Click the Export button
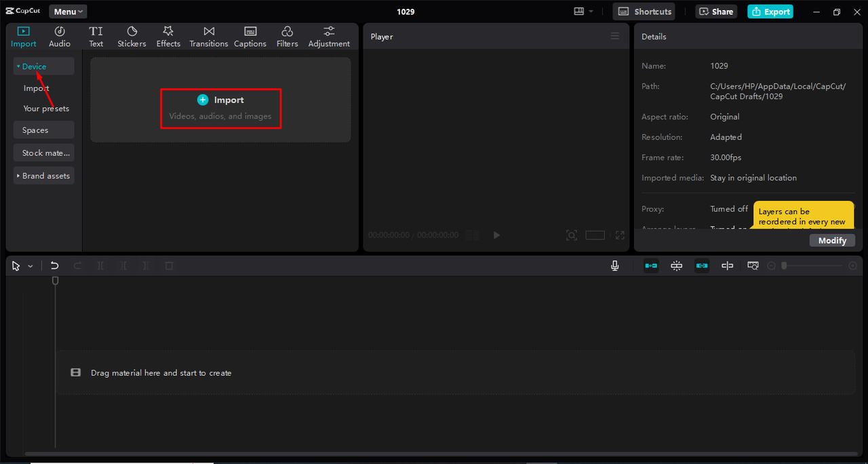This screenshot has height=464, width=868. (770, 12)
